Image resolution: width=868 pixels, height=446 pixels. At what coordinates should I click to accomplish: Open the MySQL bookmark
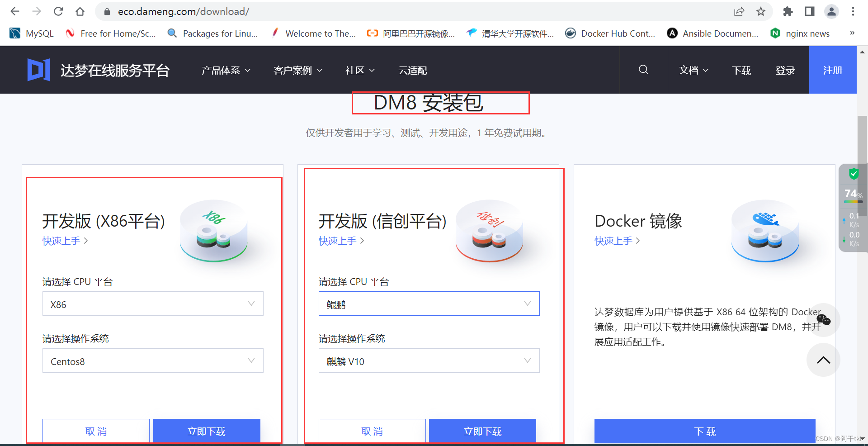(x=32, y=33)
